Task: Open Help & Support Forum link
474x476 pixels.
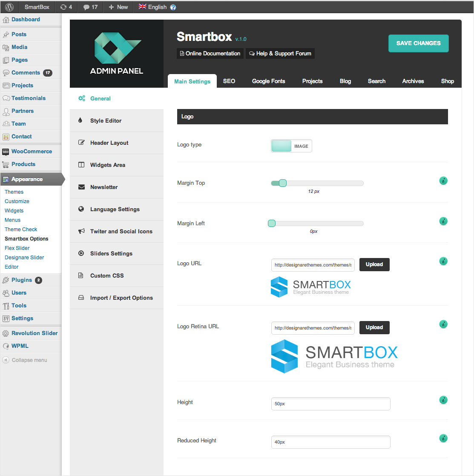Action: click(280, 53)
